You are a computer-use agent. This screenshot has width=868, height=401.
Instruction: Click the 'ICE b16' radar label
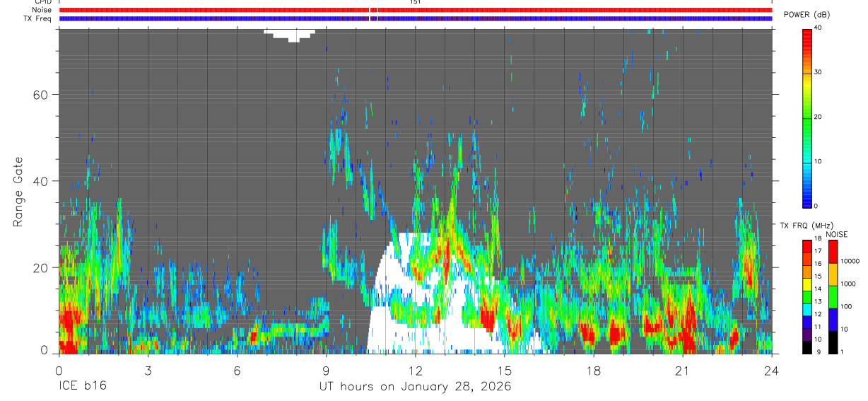pos(82,387)
